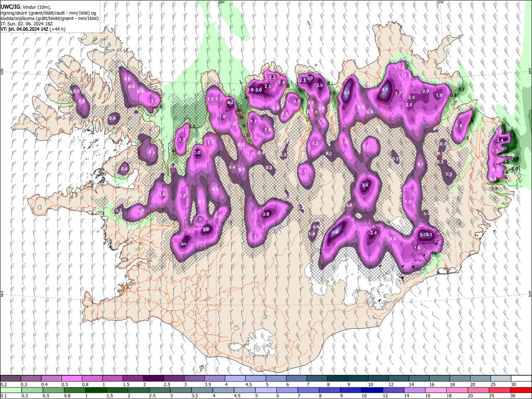Click the crimson 25 rain legend swatch
This screenshot has height=399, width=532.
point(499,390)
